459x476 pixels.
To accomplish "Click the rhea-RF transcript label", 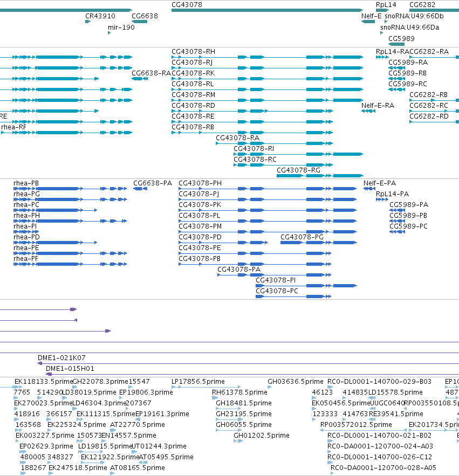I will pos(13,127).
